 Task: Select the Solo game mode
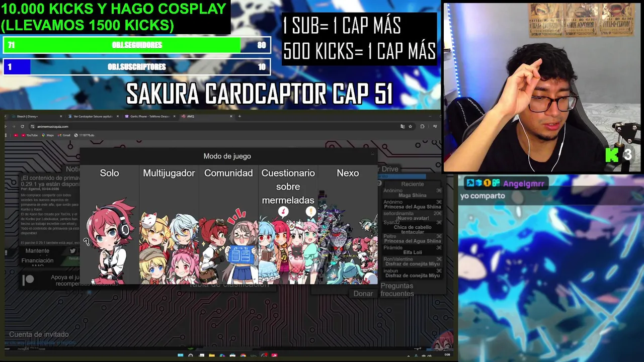109,225
